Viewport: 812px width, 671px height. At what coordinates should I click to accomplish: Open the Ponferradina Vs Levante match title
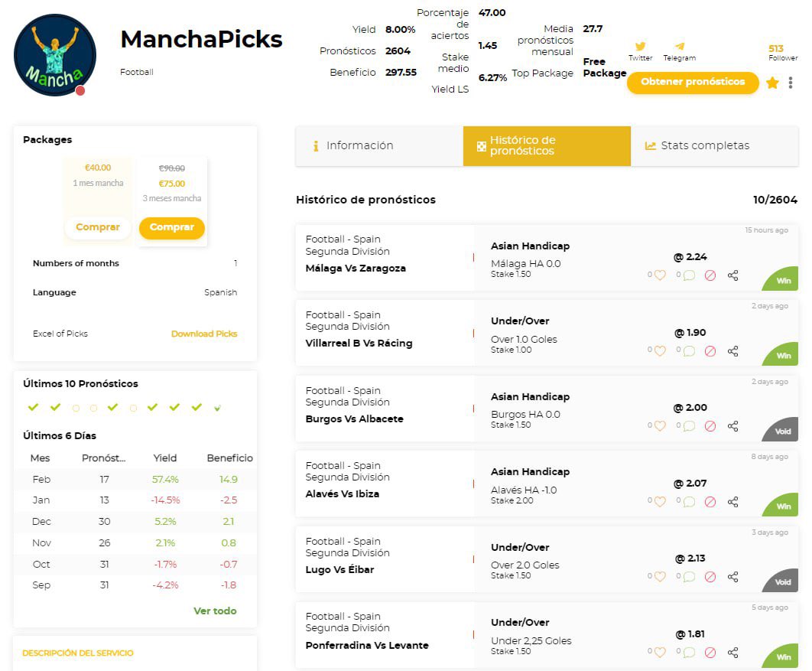367,645
